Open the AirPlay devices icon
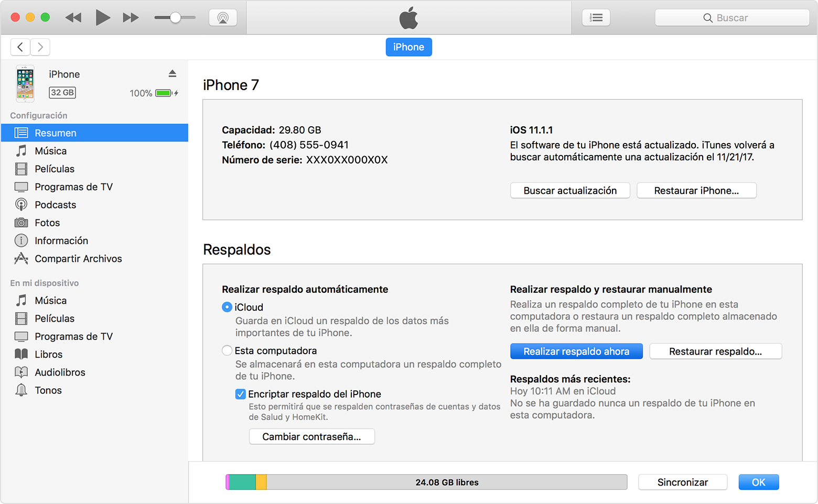 [222, 17]
